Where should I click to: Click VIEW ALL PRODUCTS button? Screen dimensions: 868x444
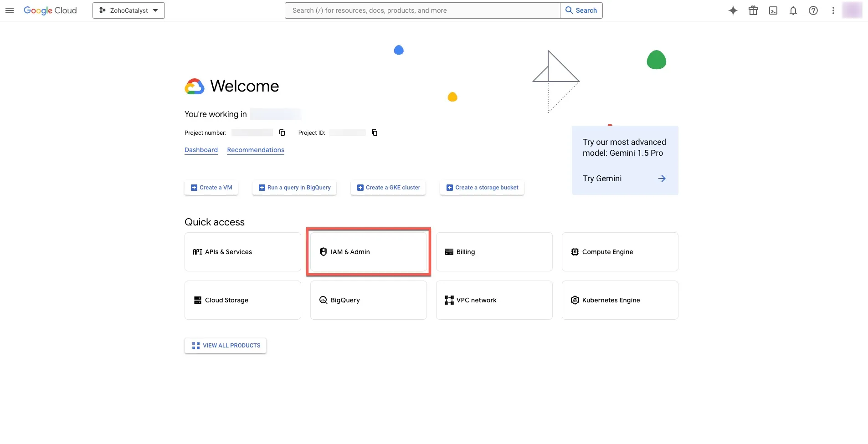[x=226, y=346]
